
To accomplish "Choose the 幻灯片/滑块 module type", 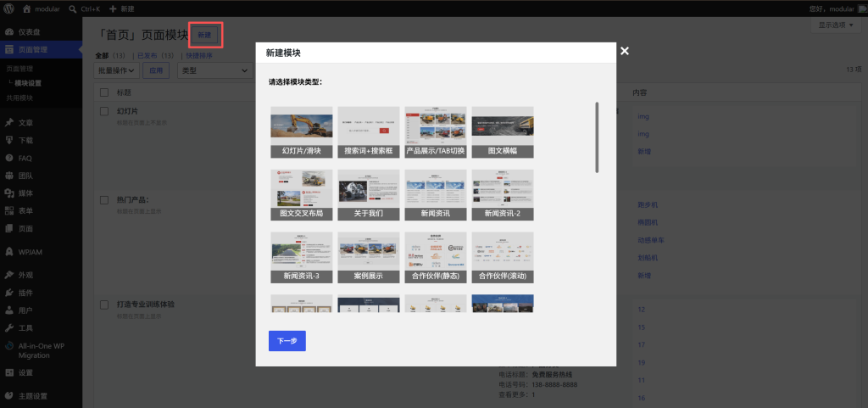I will pyautogui.click(x=301, y=132).
